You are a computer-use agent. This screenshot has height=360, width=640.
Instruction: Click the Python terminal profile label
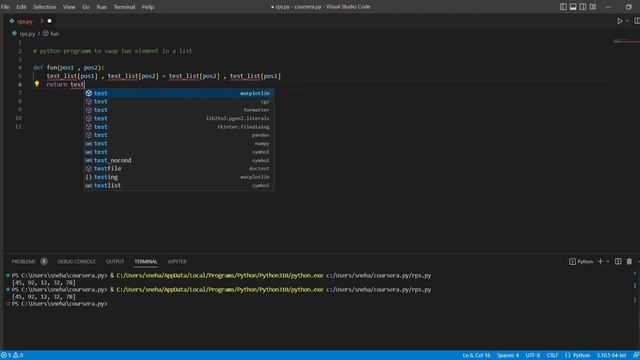pyautogui.click(x=581, y=262)
